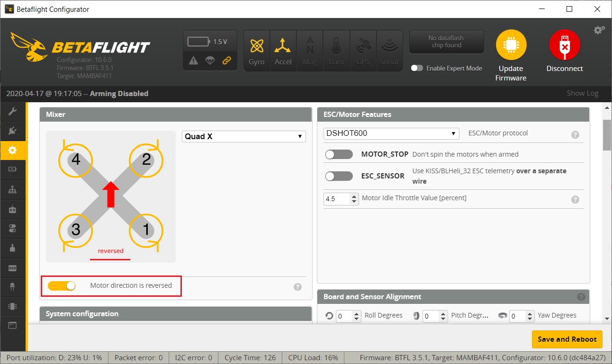Click the GPS sensor indicator
The width and height of the screenshot is (612, 364).
[363, 51]
